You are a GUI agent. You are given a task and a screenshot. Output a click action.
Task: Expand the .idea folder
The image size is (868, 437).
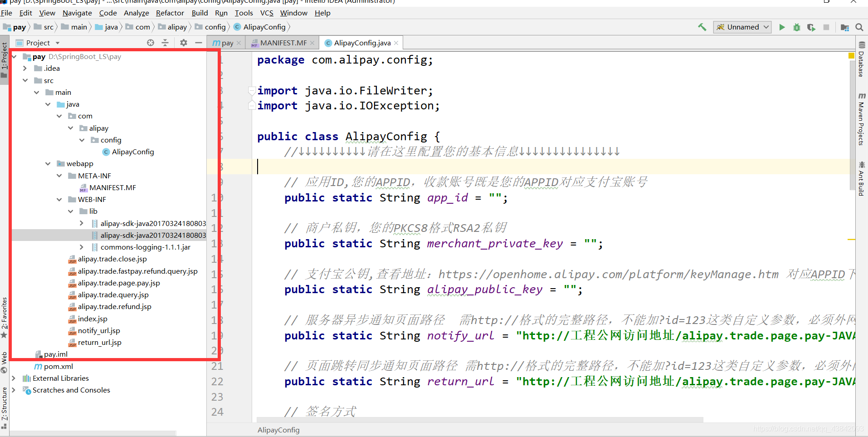point(25,69)
